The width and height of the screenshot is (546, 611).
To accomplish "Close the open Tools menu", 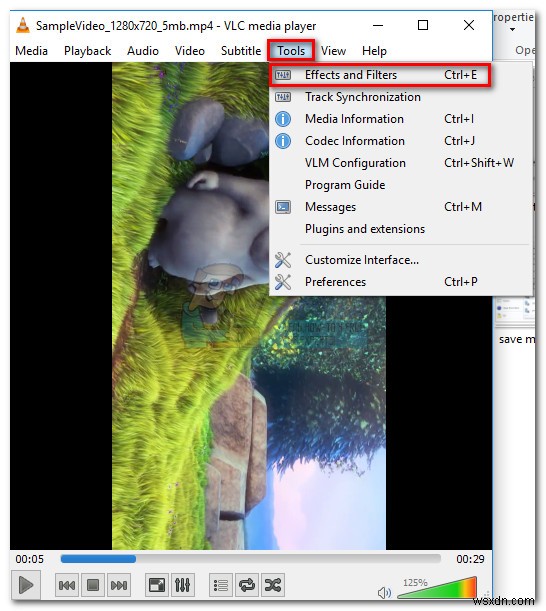I will [x=291, y=51].
